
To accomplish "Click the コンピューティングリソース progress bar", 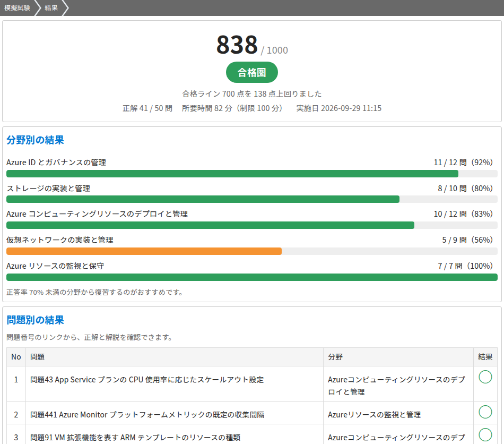I will pyautogui.click(x=252, y=225).
